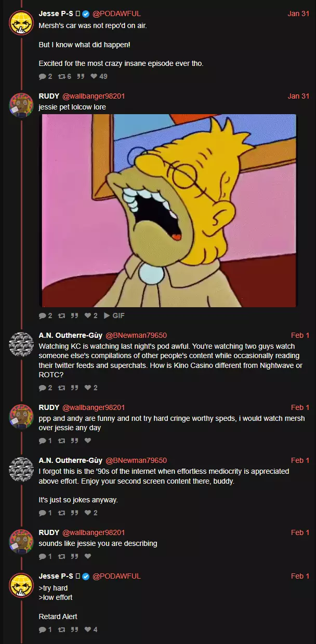The height and width of the screenshot is (644, 316).
Task: Click reply icon on Jesse's first tweet
Action: (43, 76)
